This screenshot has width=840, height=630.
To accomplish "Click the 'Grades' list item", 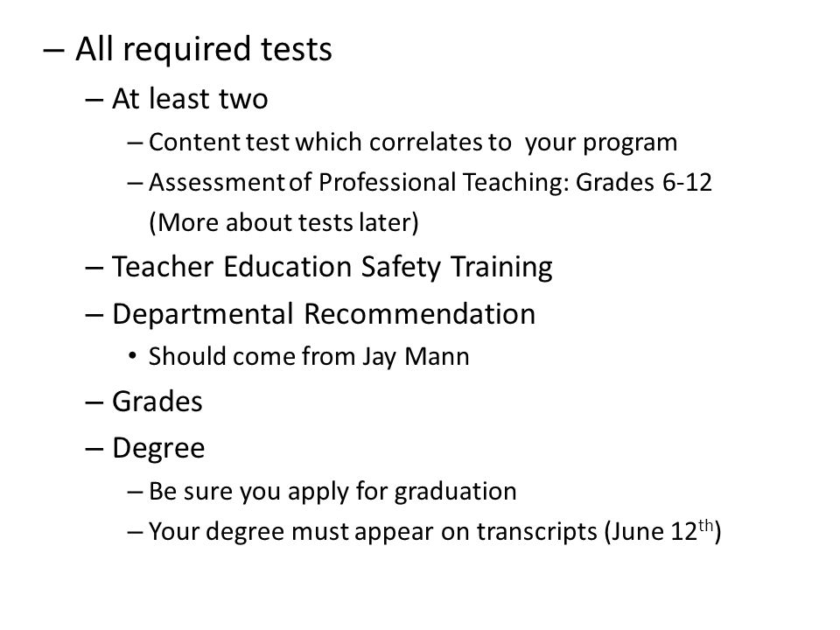I will pos(157,402).
